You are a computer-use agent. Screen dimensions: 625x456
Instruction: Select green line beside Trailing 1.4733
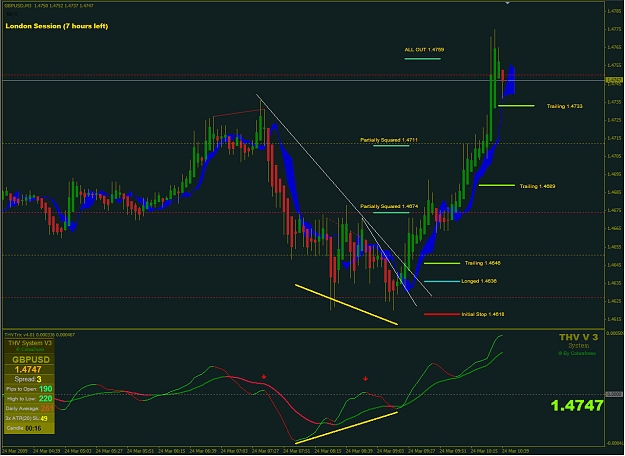pyautogui.click(x=516, y=106)
